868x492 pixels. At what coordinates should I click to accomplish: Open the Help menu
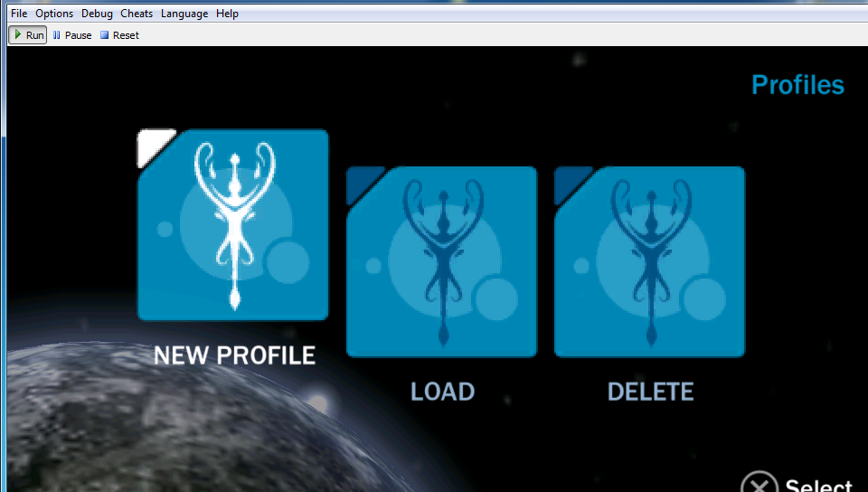[x=227, y=14]
